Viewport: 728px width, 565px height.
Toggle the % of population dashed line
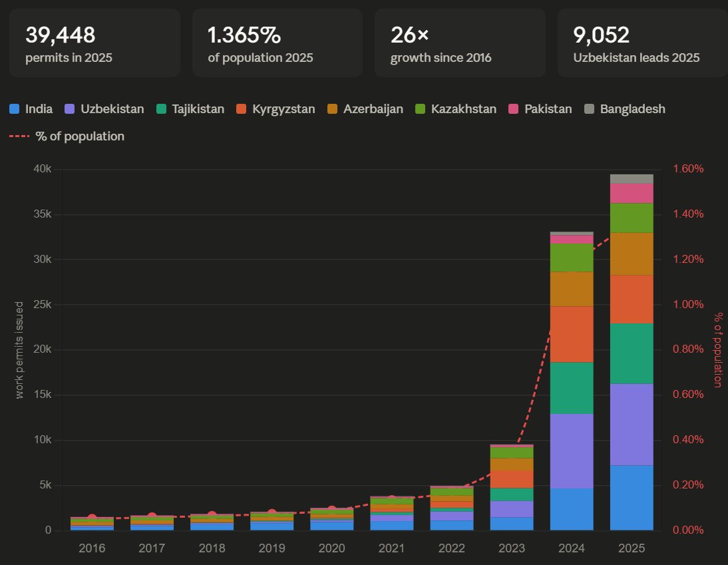pos(67,136)
